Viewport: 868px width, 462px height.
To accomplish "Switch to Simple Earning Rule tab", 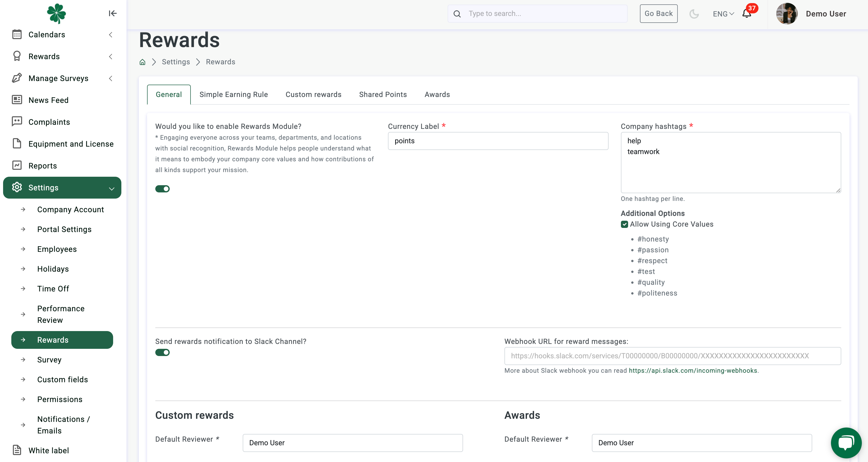I will tap(233, 95).
